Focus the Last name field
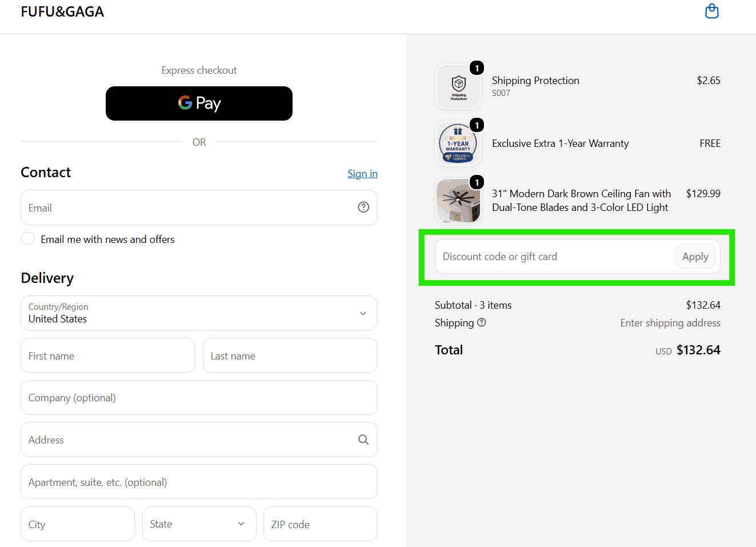 click(290, 355)
